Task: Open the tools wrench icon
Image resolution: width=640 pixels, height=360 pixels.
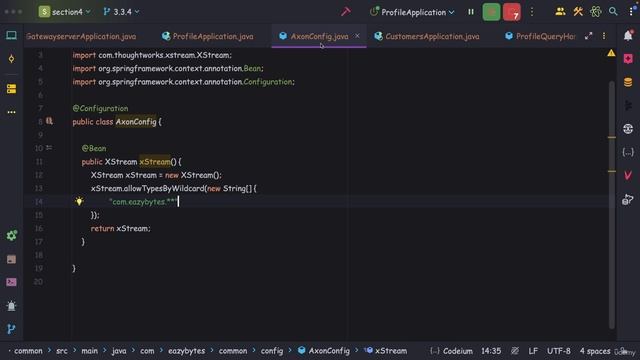Action: pyautogui.click(x=578, y=12)
